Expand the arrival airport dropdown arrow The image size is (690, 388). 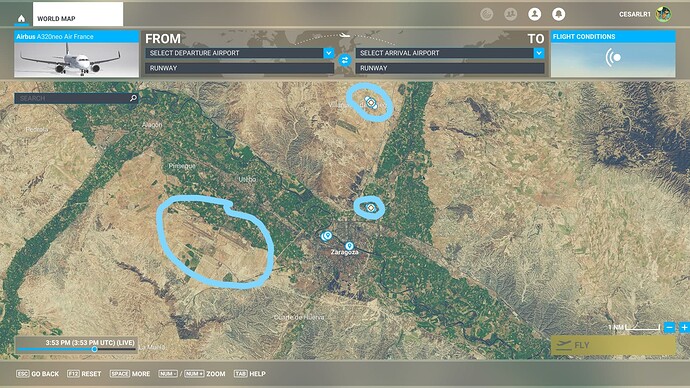click(539, 53)
